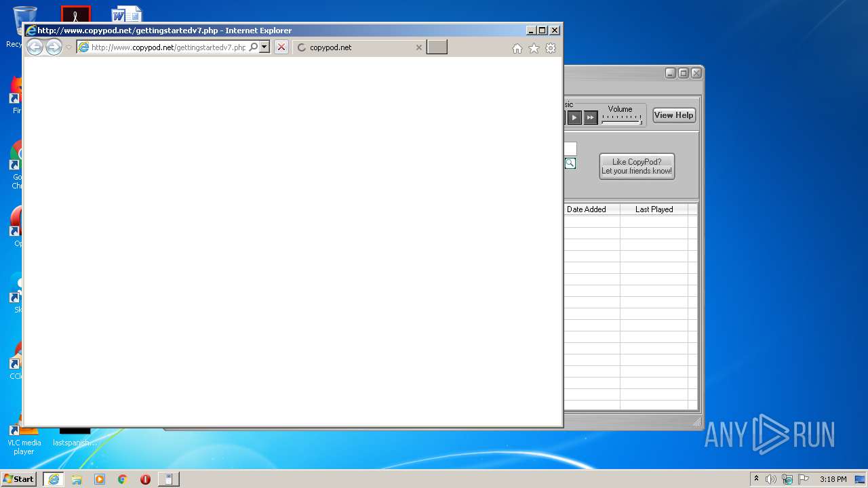Click the search magnifier in the address bar

254,47
